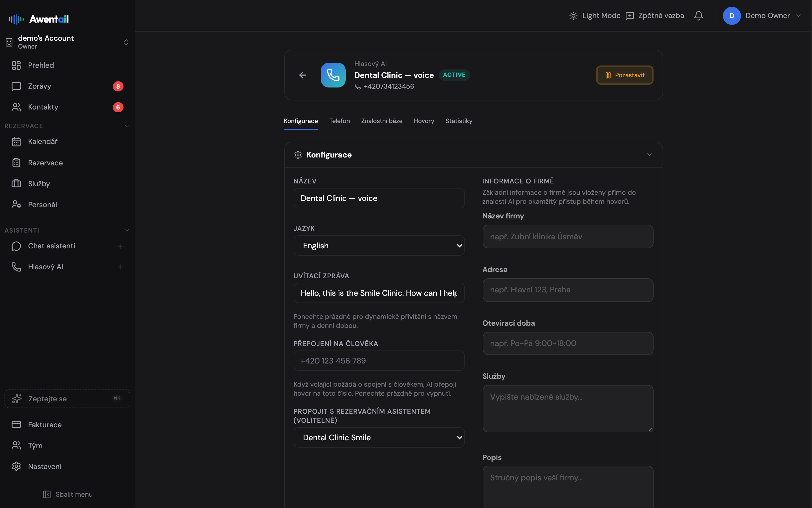This screenshot has width=812, height=508.
Task: Open the Dental Clinic Smile assistant dropdown
Action: tap(379, 437)
